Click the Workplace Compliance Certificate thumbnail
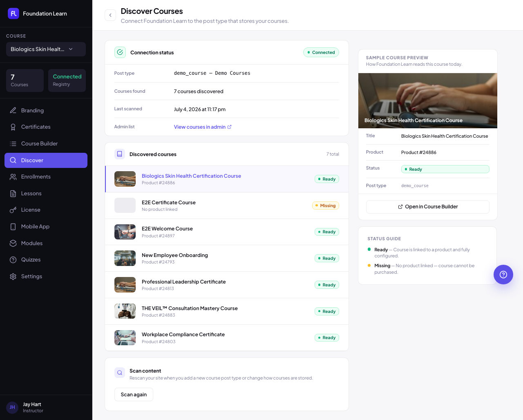Image resolution: width=523 pixels, height=420 pixels. pos(125,338)
